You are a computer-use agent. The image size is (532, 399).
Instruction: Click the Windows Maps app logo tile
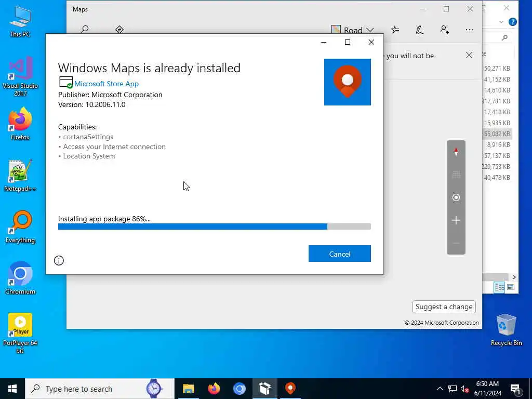(x=348, y=82)
